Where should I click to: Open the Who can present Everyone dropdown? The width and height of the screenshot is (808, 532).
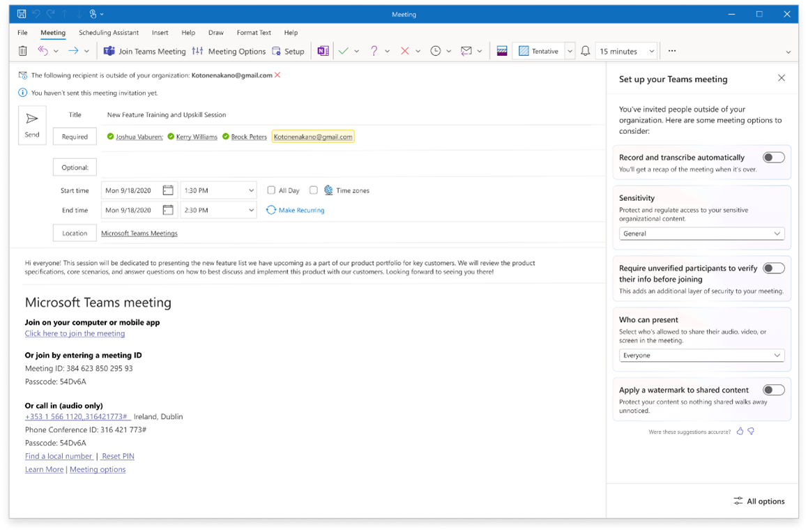click(702, 355)
